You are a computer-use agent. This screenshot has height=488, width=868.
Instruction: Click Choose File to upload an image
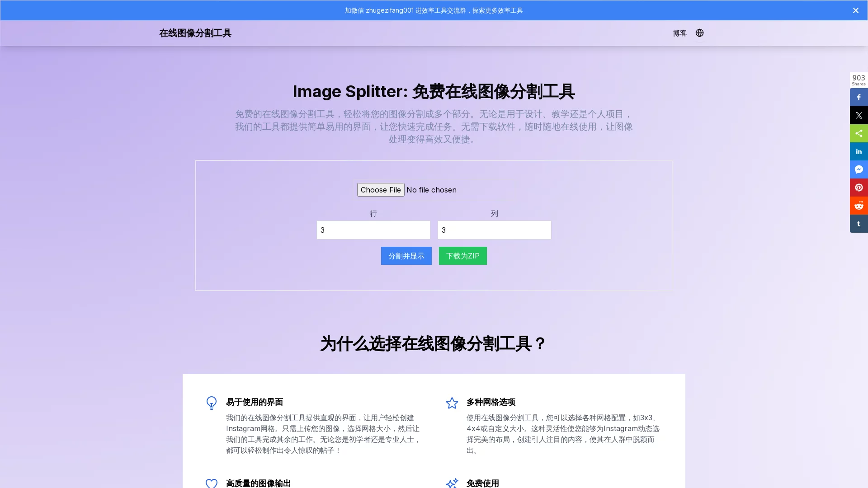coord(380,189)
